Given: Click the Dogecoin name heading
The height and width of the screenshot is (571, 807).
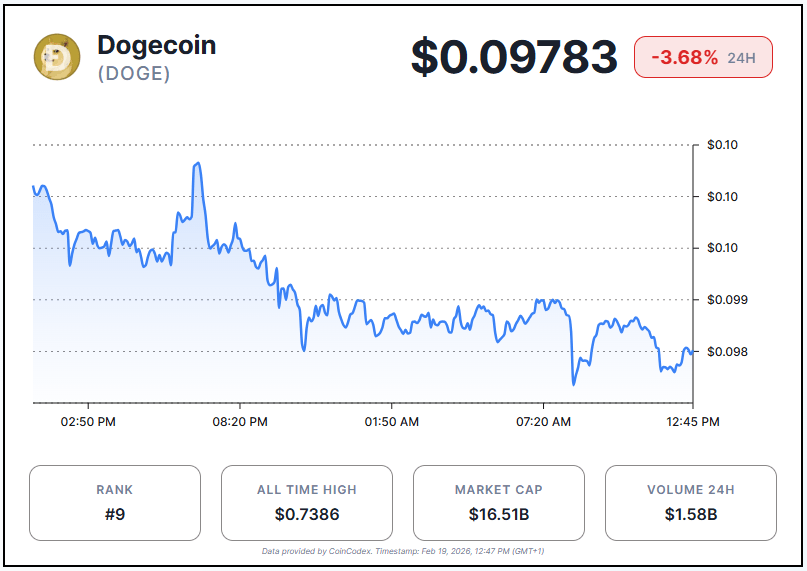Looking at the screenshot, I should [x=156, y=44].
